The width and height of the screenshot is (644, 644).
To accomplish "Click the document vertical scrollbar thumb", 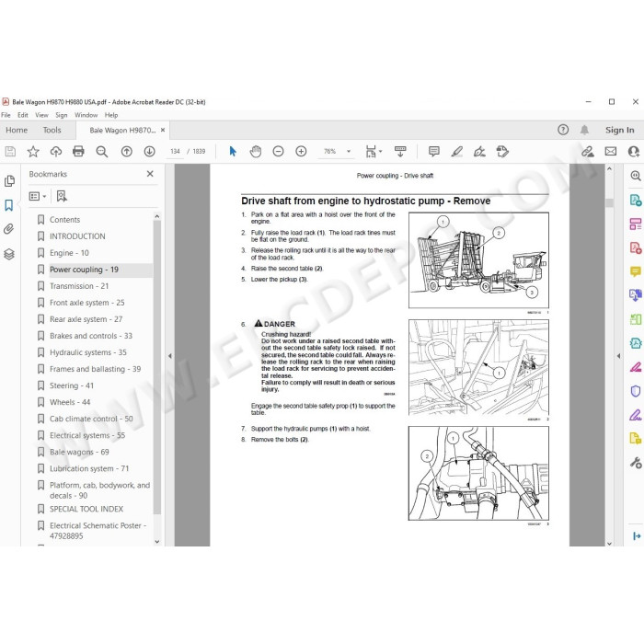I will [609, 203].
